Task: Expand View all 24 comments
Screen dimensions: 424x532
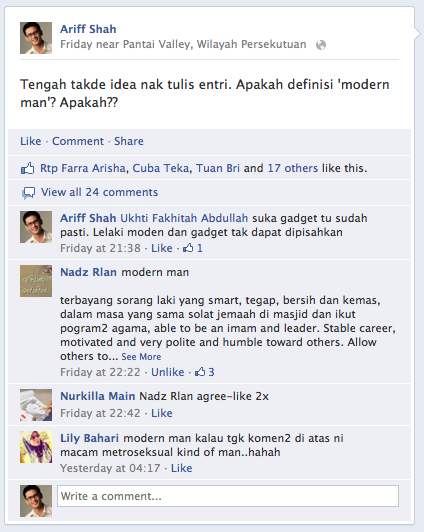Action: (99, 192)
